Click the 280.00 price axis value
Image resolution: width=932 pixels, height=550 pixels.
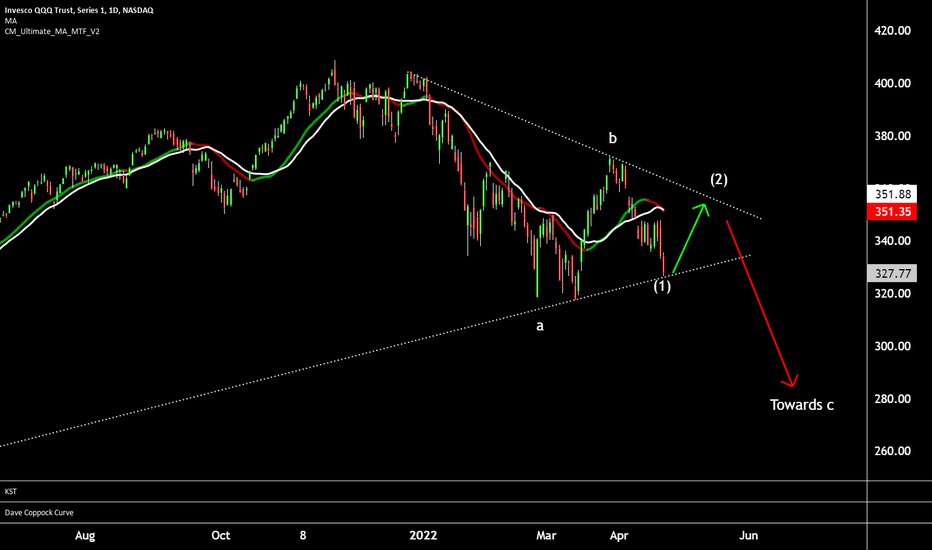[892, 398]
